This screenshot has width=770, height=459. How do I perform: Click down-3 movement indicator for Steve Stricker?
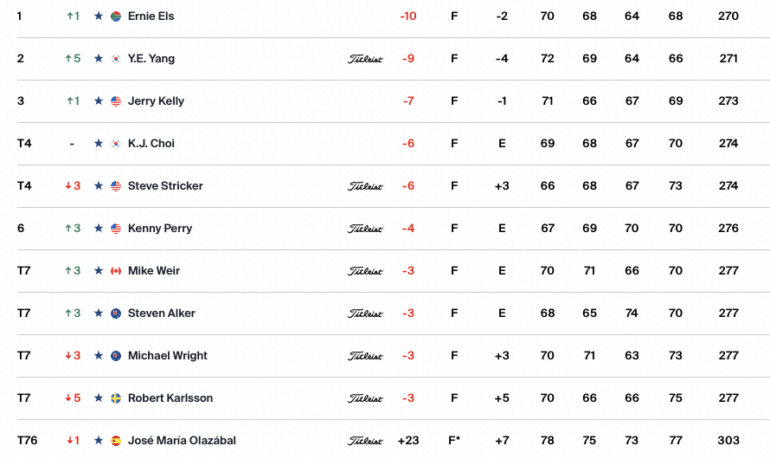tap(73, 186)
